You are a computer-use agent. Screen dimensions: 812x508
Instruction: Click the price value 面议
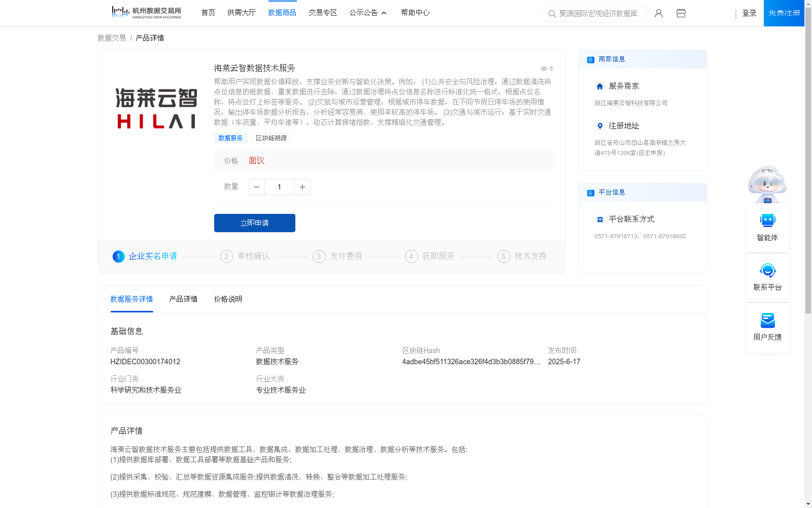pyautogui.click(x=257, y=161)
